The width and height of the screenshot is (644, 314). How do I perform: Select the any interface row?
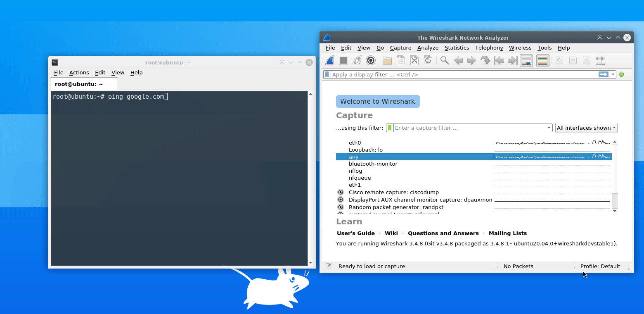click(x=474, y=157)
